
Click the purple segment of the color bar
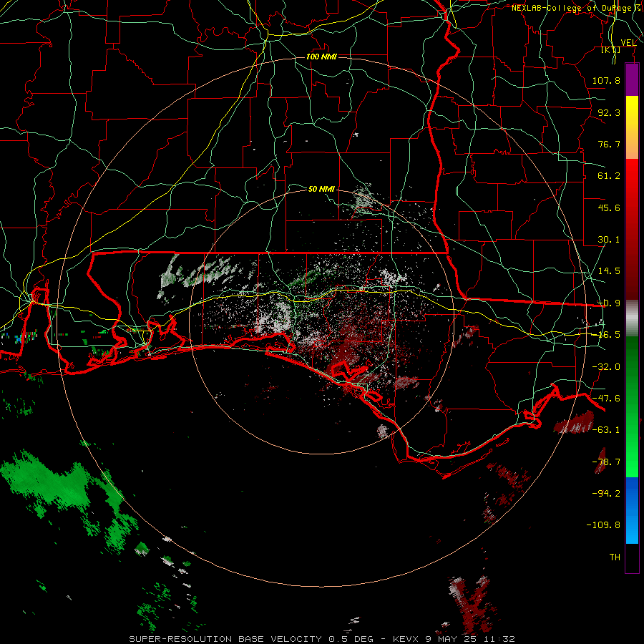coord(632,79)
